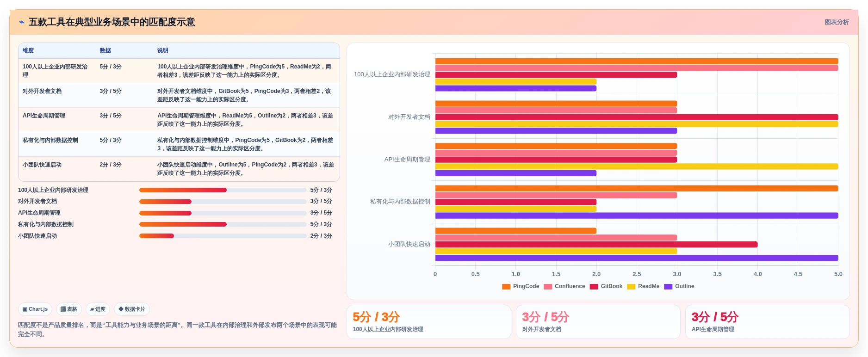Toggle PingCode legend swatch

[x=506, y=287]
